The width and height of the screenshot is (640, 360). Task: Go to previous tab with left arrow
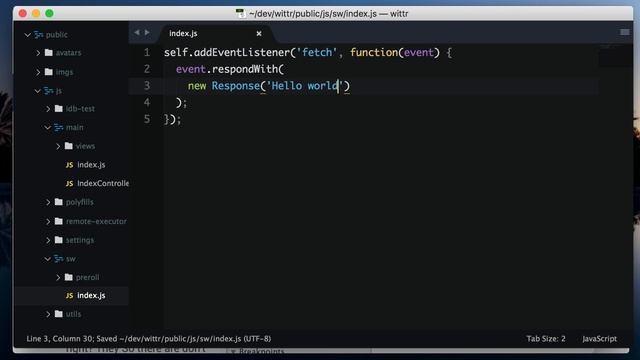coord(137,33)
